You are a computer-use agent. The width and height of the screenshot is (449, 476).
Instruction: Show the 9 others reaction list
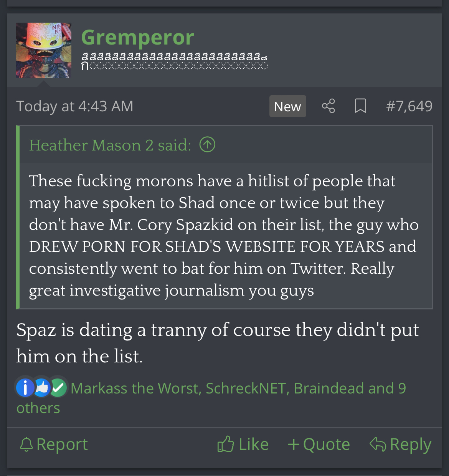(211, 398)
